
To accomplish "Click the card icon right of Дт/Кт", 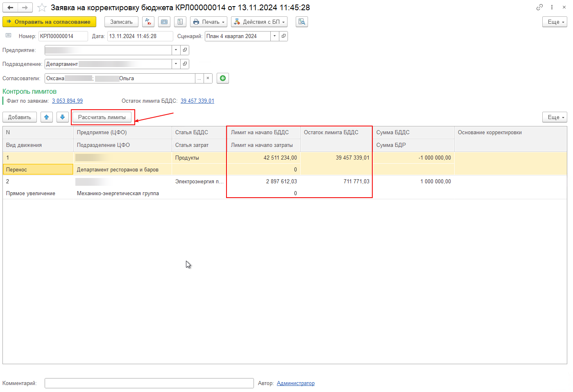I will [164, 22].
